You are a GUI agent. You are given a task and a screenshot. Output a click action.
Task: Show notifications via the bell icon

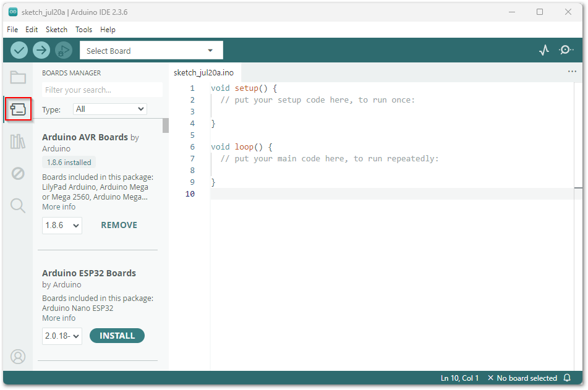point(567,378)
